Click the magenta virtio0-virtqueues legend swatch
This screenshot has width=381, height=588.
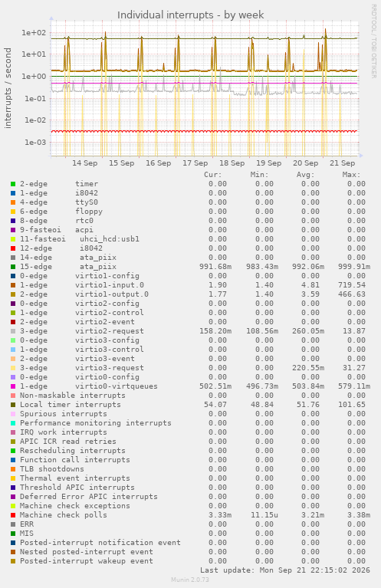coord(13,386)
